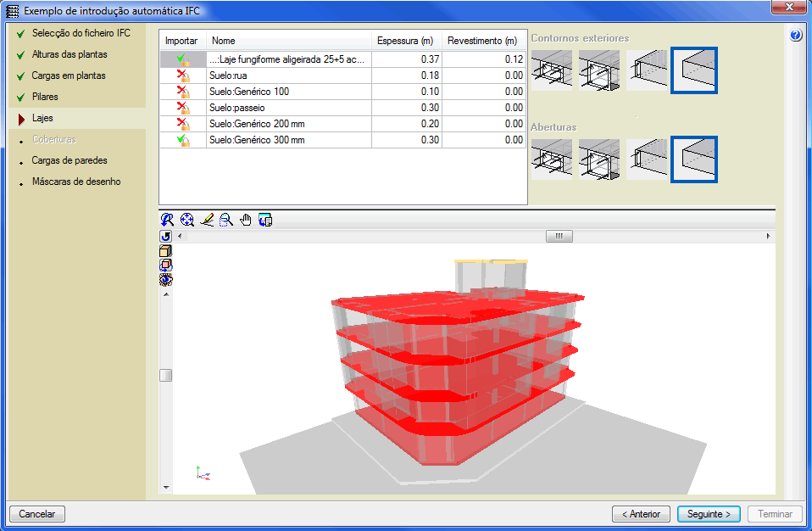The width and height of the screenshot is (812, 531).
Task: Click left arrow of horizontal view slider
Action: tap(180, 236)
